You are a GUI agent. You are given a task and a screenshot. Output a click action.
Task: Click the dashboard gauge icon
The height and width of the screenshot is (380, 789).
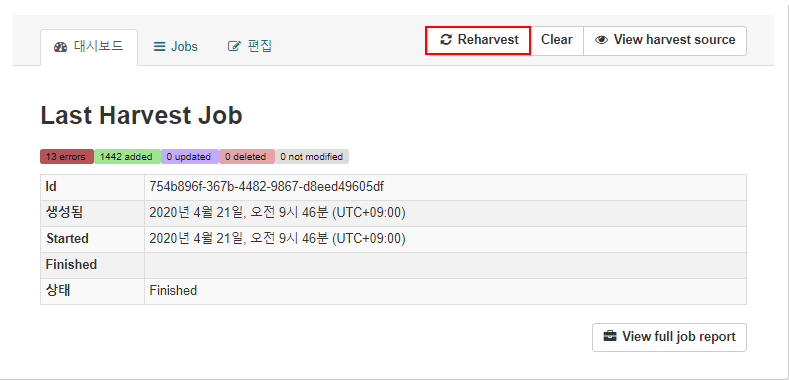[x=60, y=47]
